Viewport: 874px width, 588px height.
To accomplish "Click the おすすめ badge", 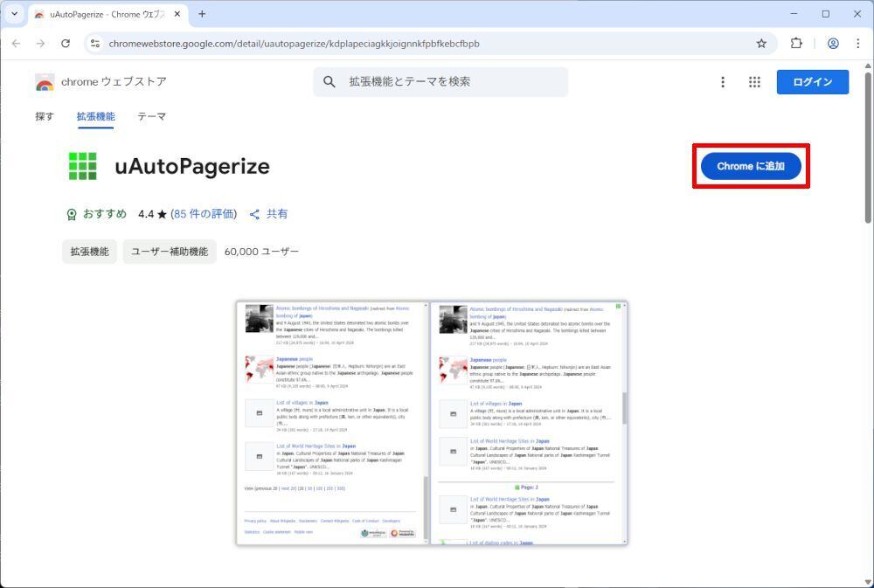I will tap(97, 214).
